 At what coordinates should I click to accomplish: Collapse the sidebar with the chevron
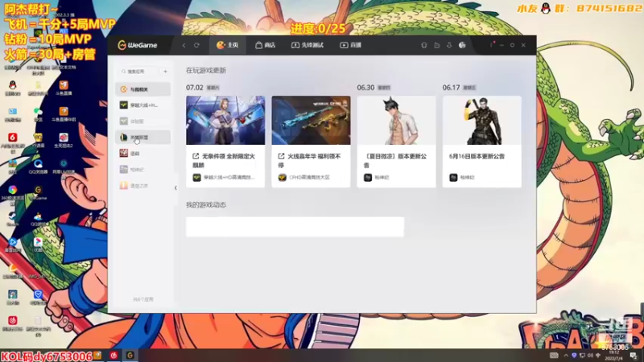click(x=175, y=187)
